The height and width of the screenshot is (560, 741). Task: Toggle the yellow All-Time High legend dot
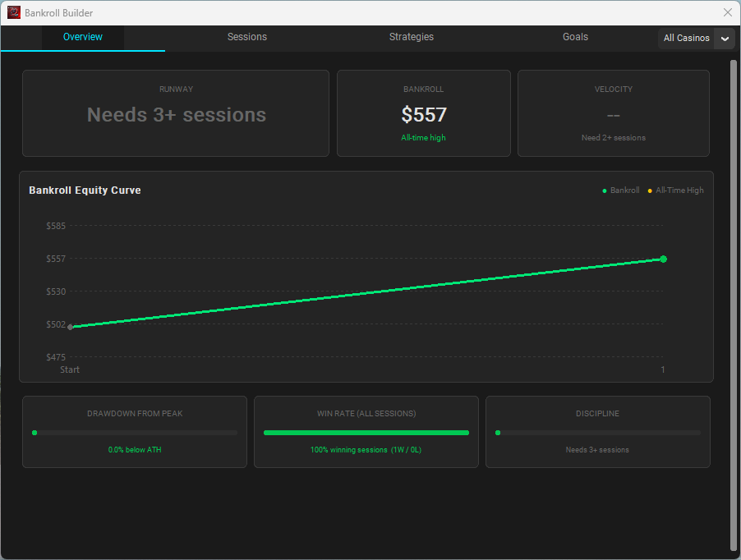pos(650,190)
